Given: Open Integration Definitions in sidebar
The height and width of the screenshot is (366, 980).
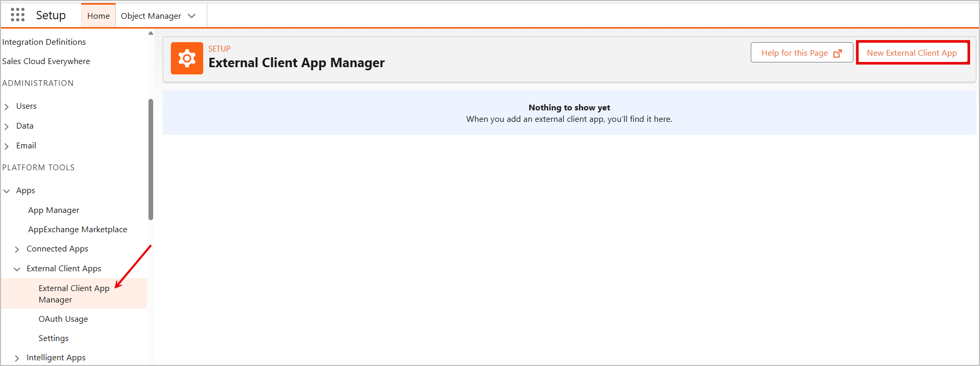Looking at the screenshot, I should (44, 42).
